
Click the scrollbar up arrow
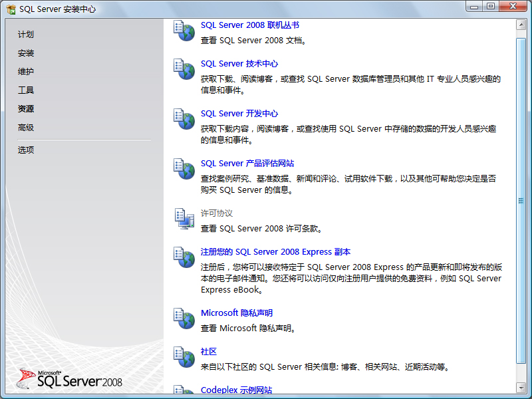521,25
